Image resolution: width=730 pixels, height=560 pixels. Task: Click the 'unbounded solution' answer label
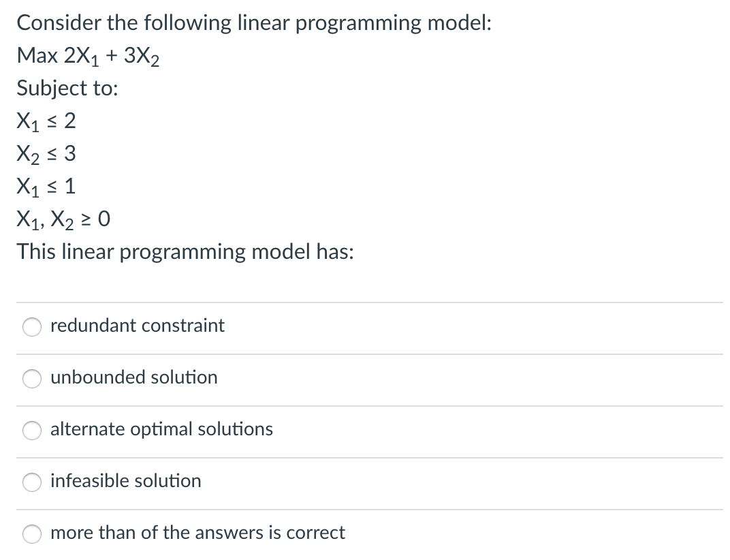click(x=134, y=377)
